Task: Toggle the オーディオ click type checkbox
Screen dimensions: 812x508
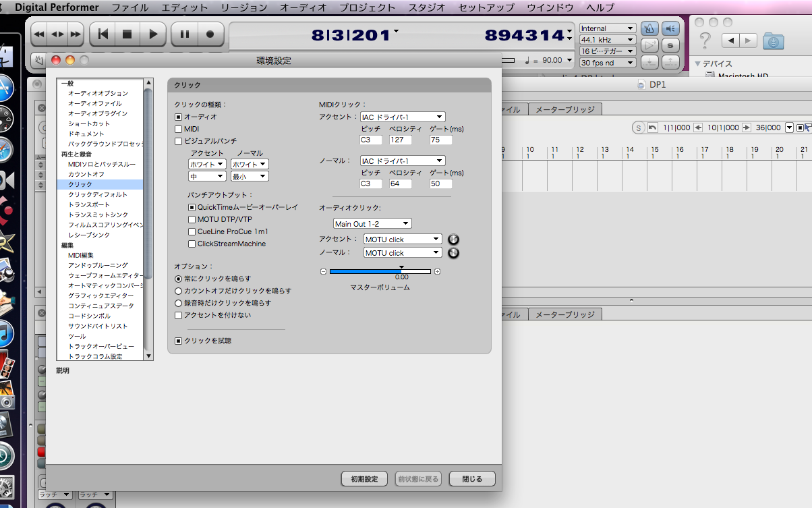Action: click(178, 117)
